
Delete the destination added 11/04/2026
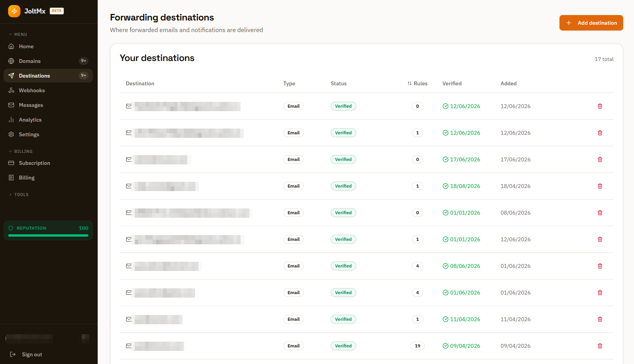pyautogui.click(x=600, y=319)
